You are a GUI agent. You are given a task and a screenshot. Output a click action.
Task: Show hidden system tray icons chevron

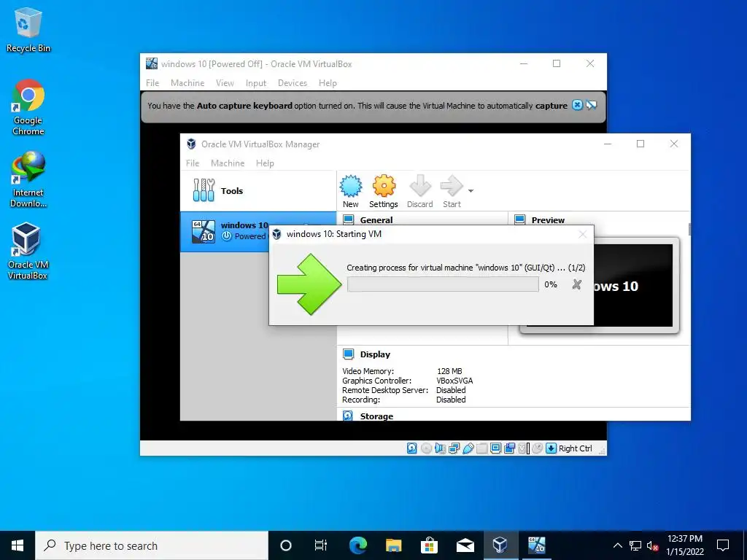point(617,545)
